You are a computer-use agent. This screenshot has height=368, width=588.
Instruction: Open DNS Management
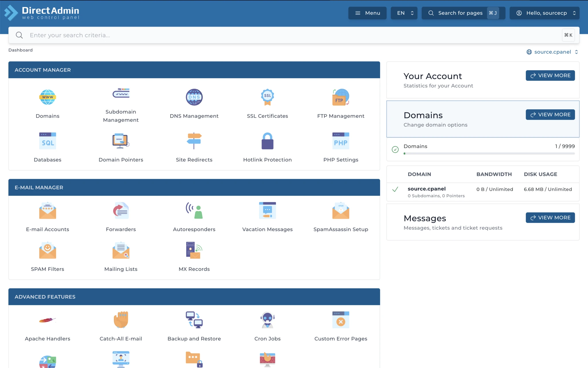pos(194,97)
